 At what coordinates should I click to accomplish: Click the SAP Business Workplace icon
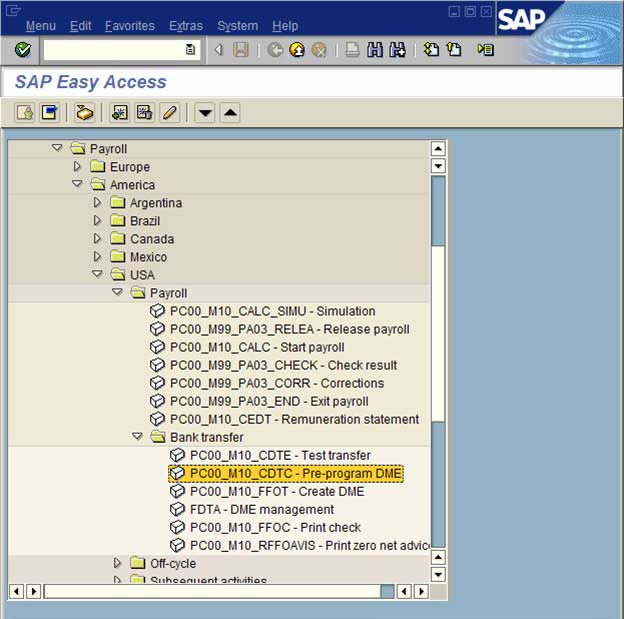(84, 113)
